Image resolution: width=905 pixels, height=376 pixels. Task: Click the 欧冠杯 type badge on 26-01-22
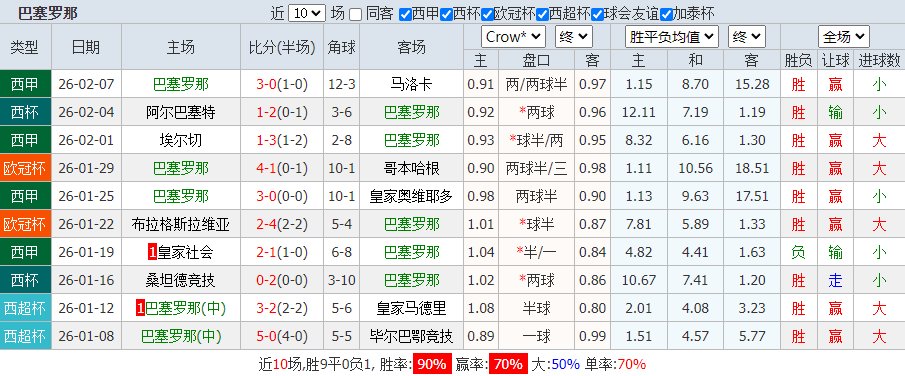[25, 224]
